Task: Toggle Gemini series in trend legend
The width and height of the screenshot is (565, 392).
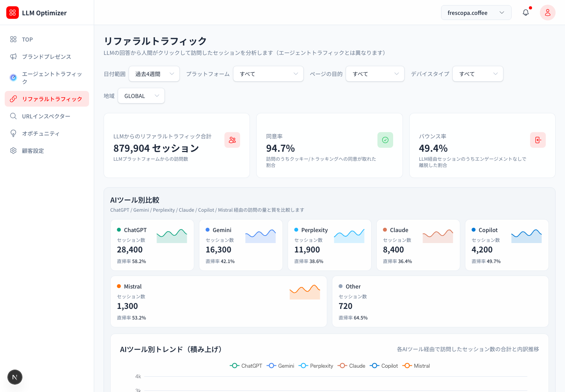Action: pyautogui.click(x=281, y=366)
